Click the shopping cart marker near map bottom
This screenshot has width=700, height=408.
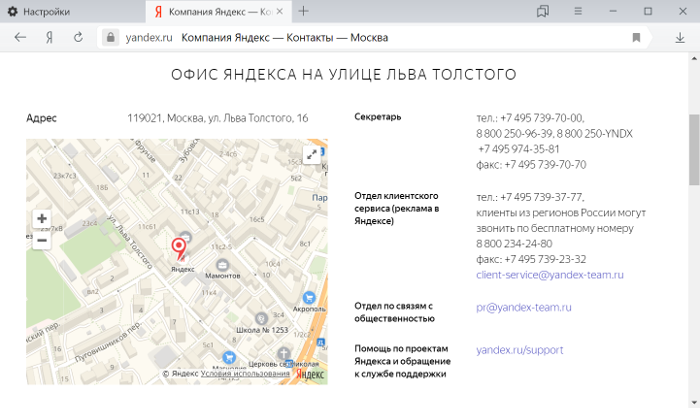pos(229,357)
